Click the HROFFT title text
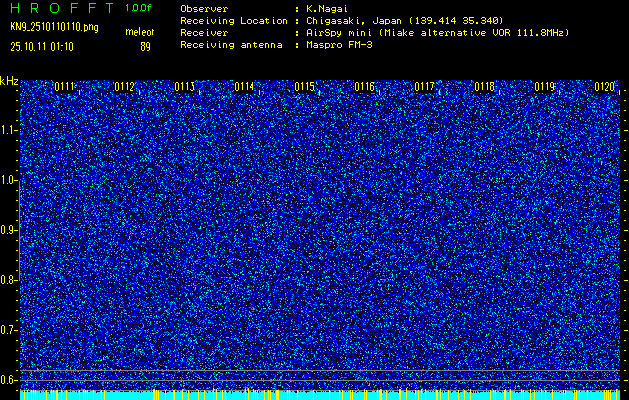 pyautogui.click(x=60, y=8)
